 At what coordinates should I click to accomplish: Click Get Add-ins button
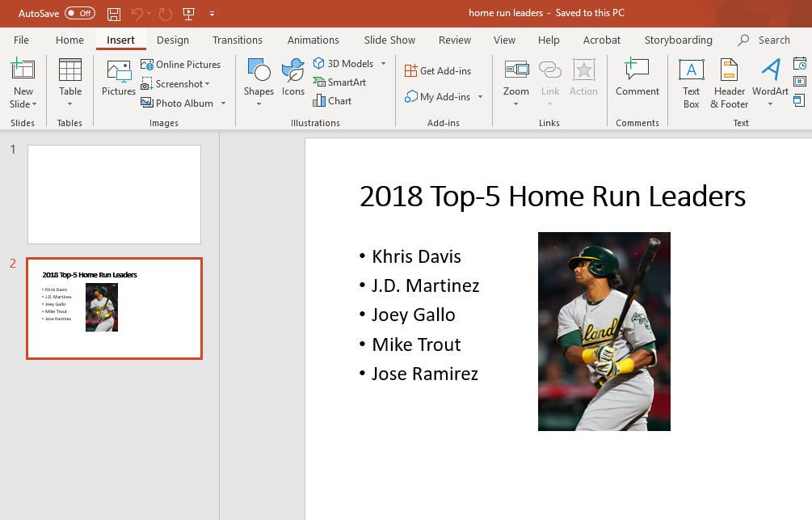pyautogui.click(x=438, y=71)
